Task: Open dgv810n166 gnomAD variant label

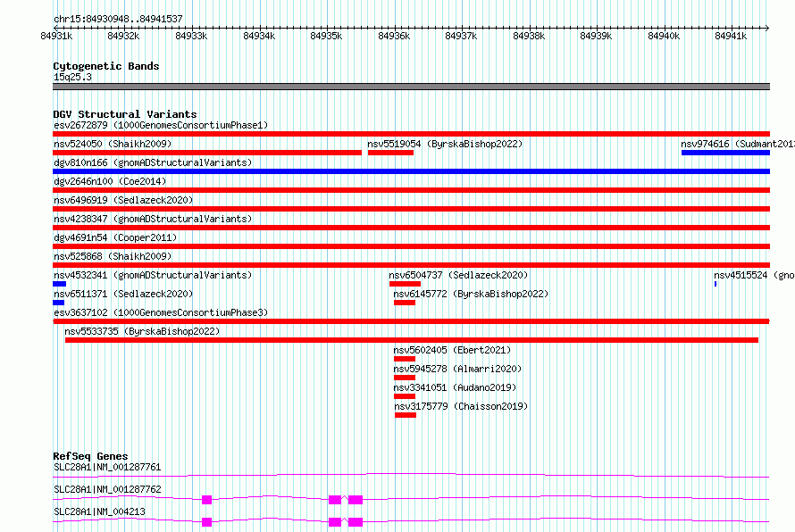Action: 153,162
